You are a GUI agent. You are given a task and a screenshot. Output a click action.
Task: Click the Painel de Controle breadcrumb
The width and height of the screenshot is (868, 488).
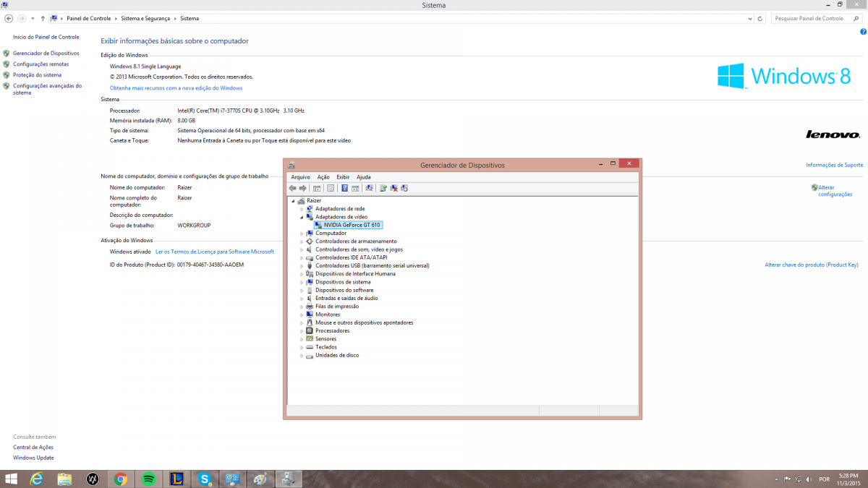88,18
